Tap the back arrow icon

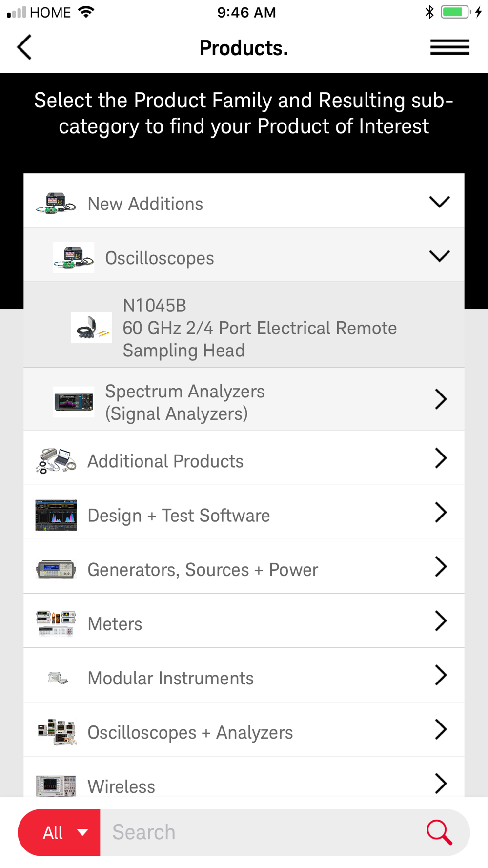[24, 47]
